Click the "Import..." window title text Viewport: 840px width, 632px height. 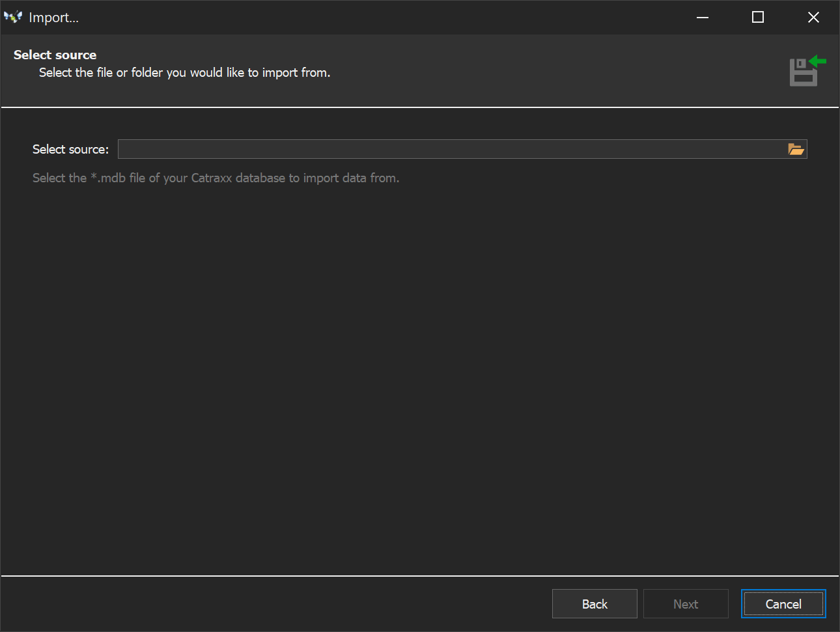click(x=53, y=18)
